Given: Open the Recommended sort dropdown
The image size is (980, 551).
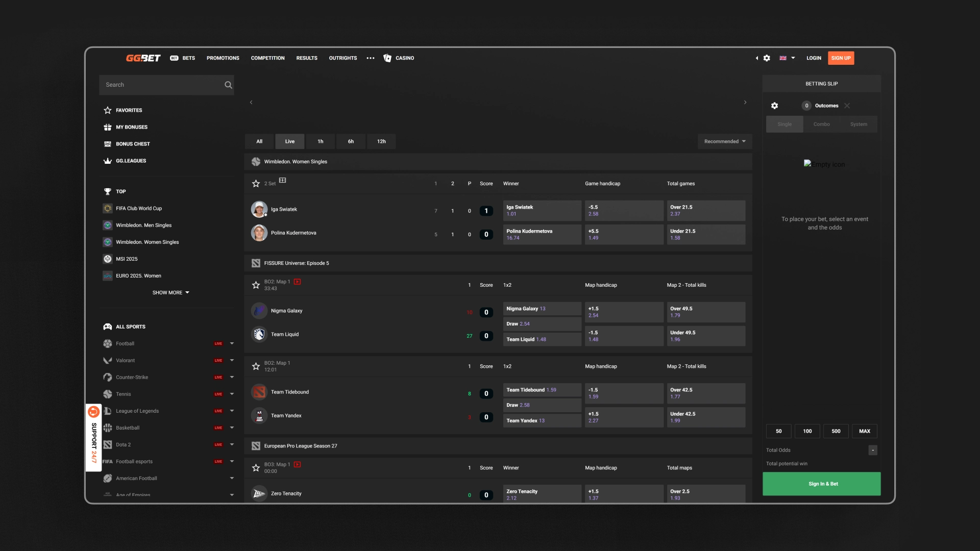Looking at the screenshot, I should pyautogui.click(x=725, y=141).
